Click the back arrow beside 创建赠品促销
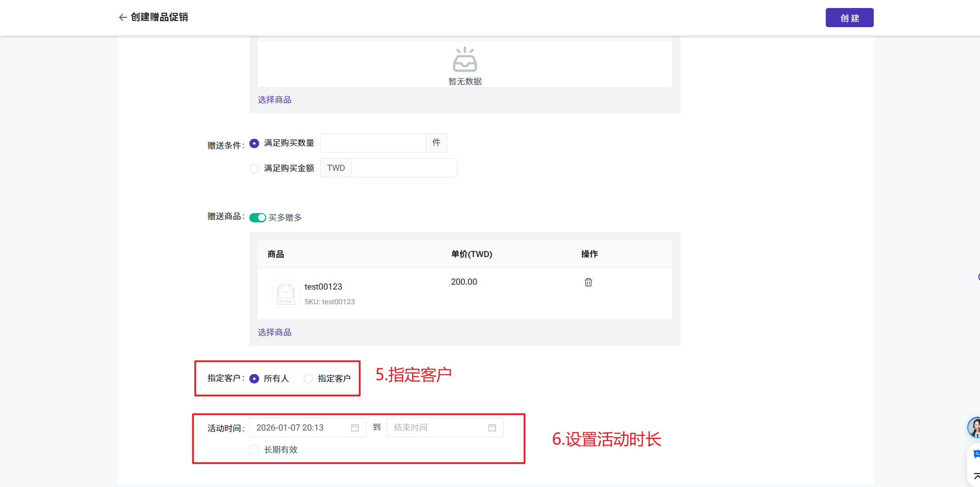The width and height of the screenshot is (980, 487). tap(123, 17)
